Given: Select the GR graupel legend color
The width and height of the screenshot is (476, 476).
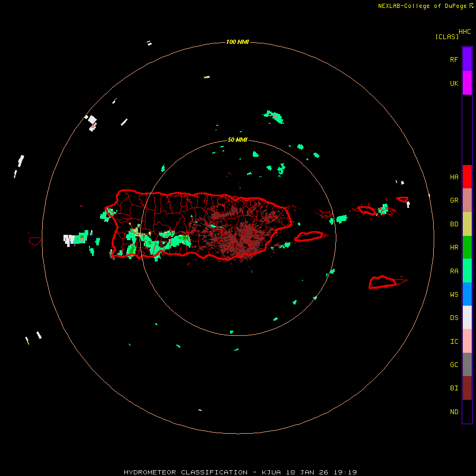Looking at the screenshot, I should coord(467,200).
